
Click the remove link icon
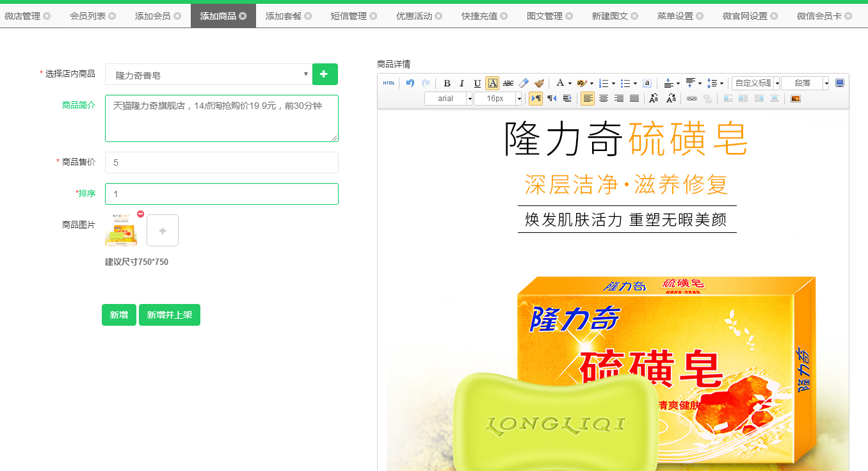pyautogui.click(x=707, y=99)
